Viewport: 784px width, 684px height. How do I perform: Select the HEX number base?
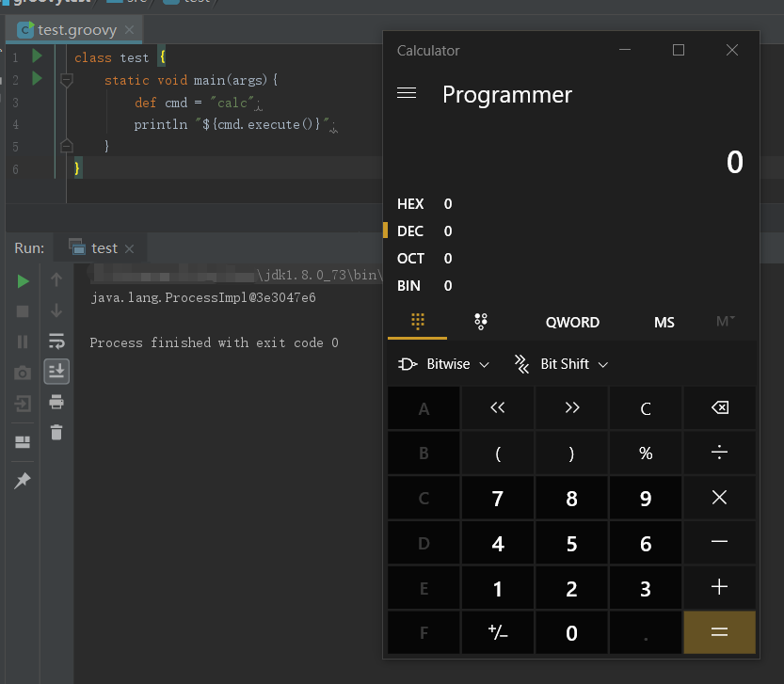coord(411,204)
